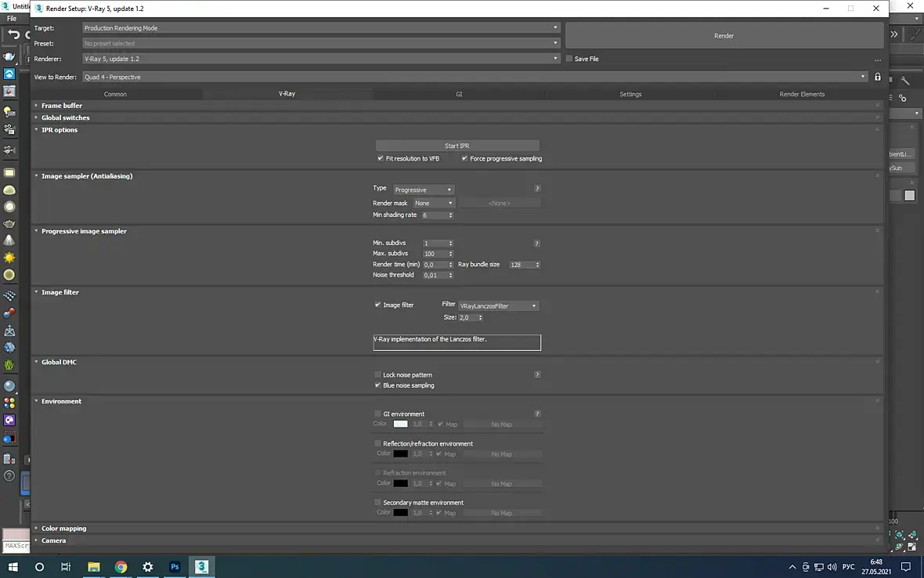924x578 pixels.
Task: Click the <None> render mask button
Action: coord(500,204)
